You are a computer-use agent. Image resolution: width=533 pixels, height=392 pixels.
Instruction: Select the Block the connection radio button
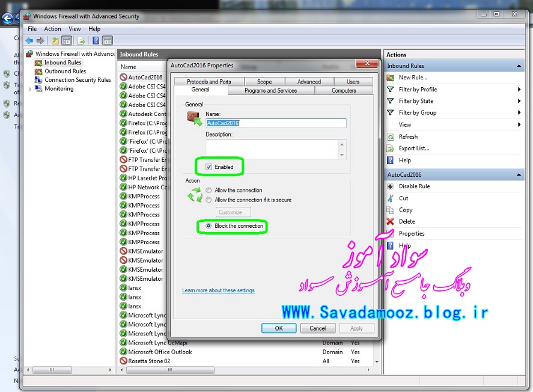point(209,226)
